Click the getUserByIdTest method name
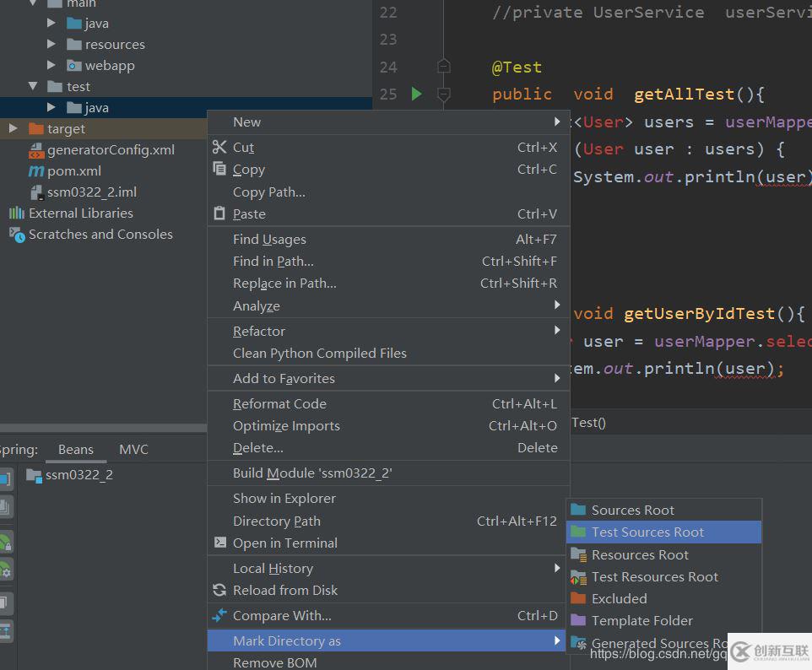This screenshot has height=670, width=812. point(699,314)
